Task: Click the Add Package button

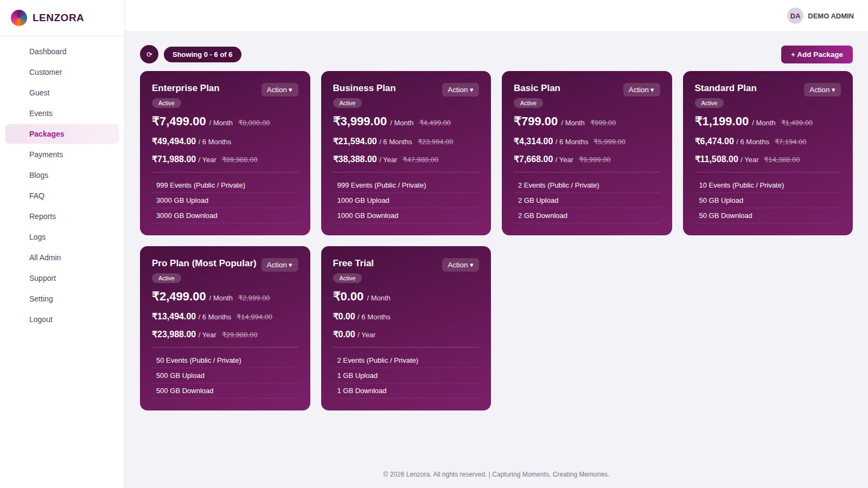Action: pyautogui.click(x=817, y=54)
